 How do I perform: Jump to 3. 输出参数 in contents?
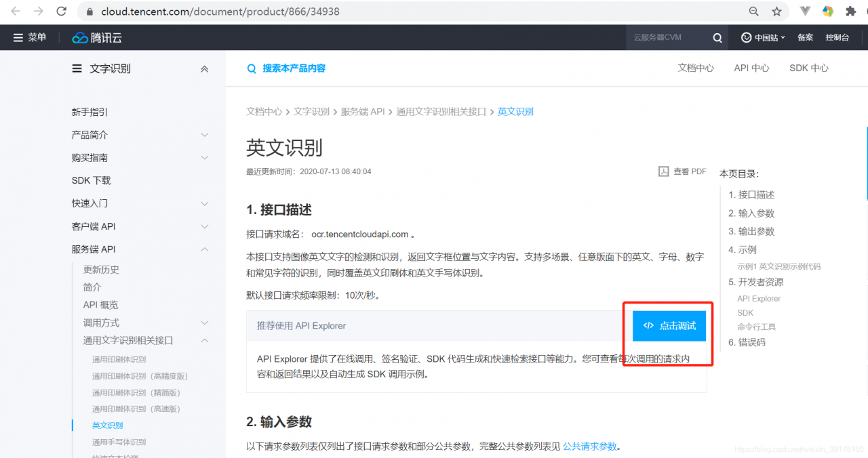pyautogui.click(x=751, y=231)
